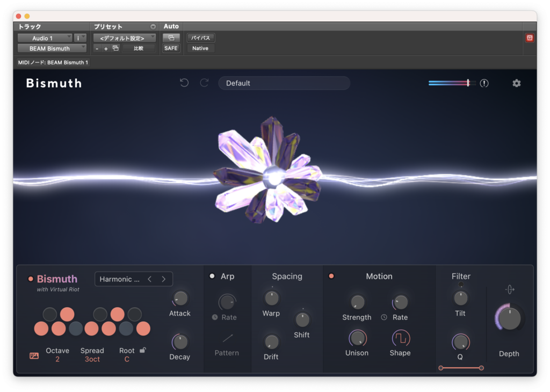
Task: Click the large Depth knob
Action: pyautogui.click(x=510, y=318)
